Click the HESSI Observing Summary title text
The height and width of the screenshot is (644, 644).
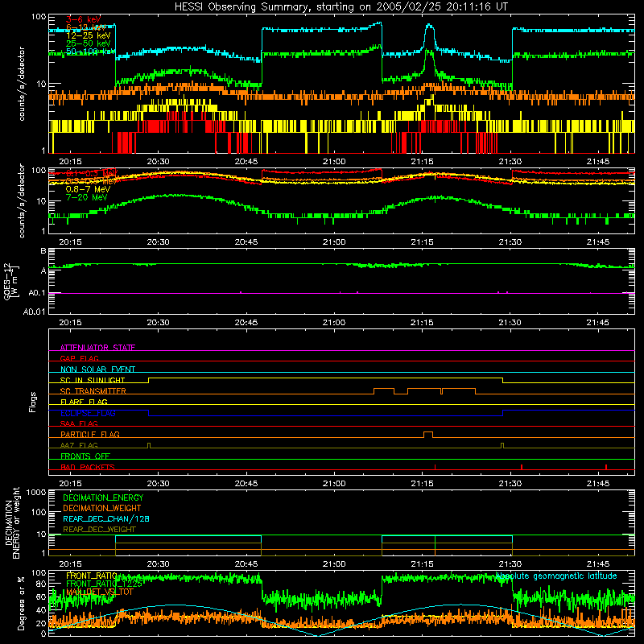pos(341,7)
